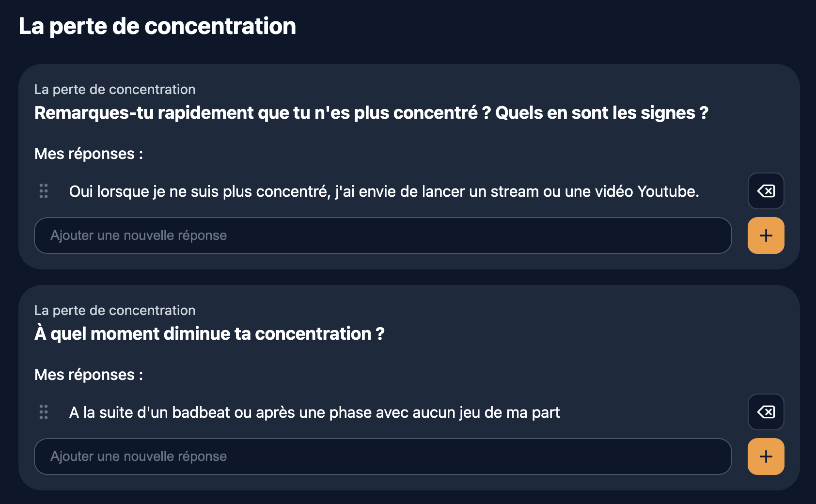Grab the drag handle beside the badbeat answer
The image size is (816, 504).
pyautogui.click(x=44, y=412)
